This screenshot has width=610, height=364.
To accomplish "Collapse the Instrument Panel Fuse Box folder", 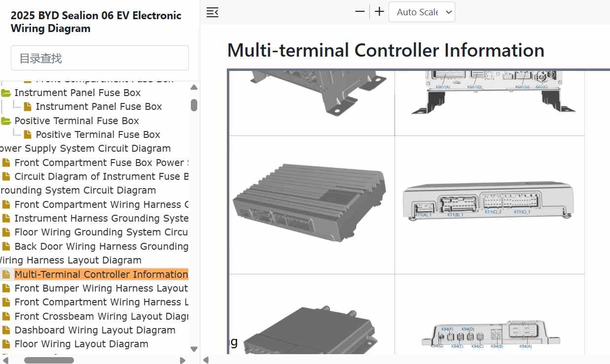I will coord(6,93).
